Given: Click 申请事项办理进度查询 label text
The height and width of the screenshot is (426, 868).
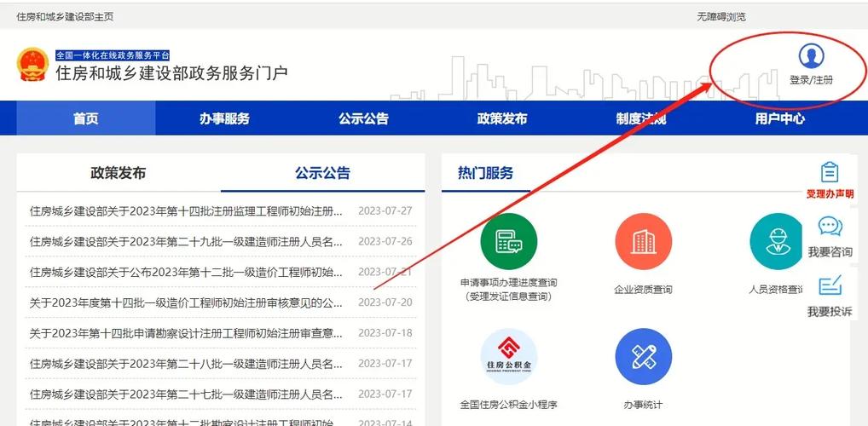Looking at the screenshot, I should (x=509, y=290).
